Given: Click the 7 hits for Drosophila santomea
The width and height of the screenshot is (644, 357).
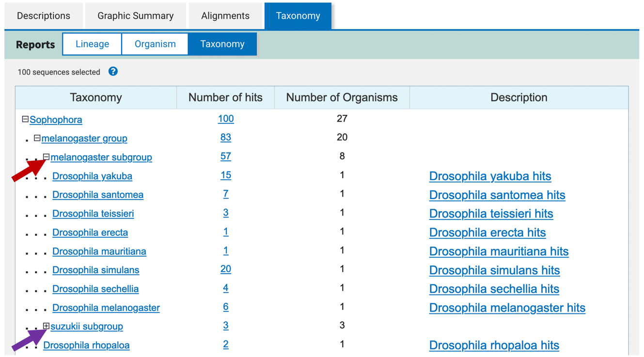Looking at the screenshot, I should [x=226, y=194].
